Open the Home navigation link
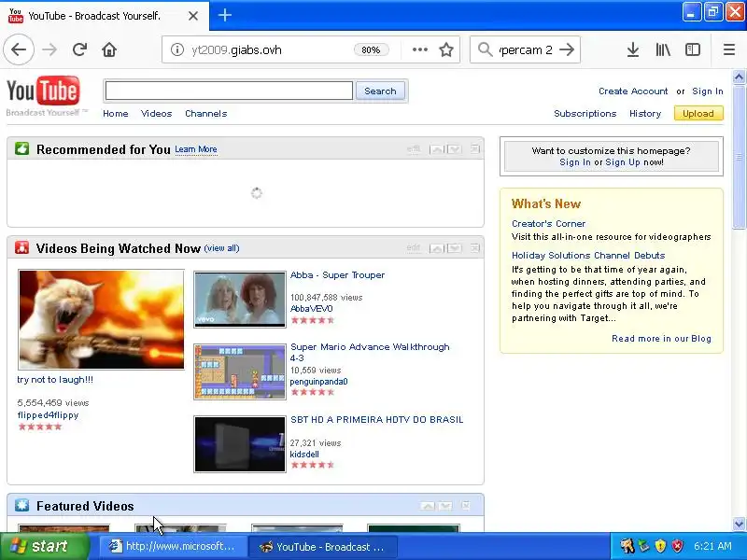 [115, 113]
